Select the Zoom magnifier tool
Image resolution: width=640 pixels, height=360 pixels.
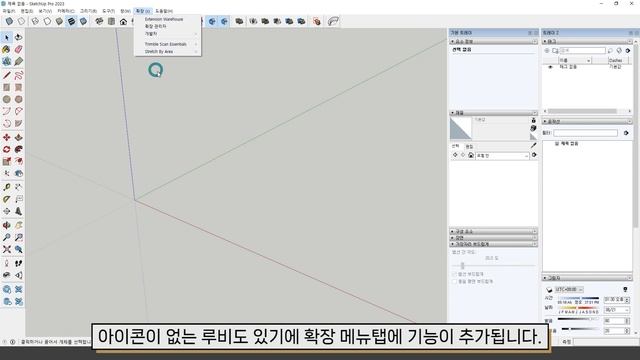click(7, 237)
